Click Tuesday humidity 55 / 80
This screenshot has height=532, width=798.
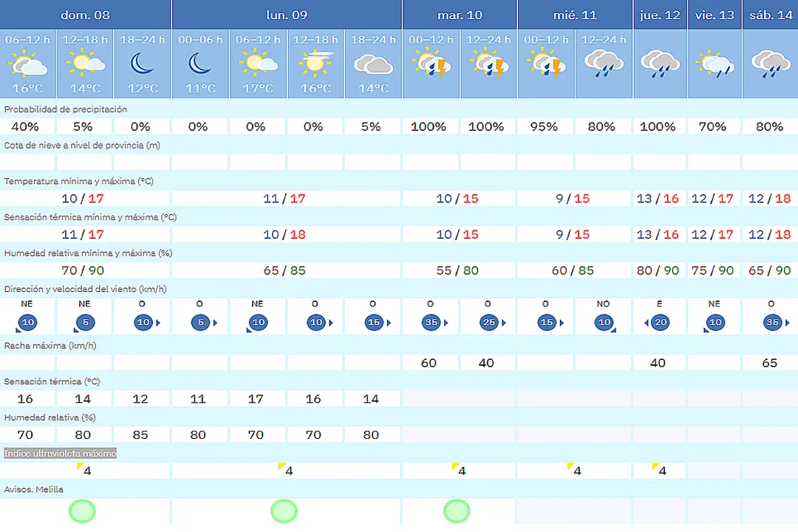(457, 270)
